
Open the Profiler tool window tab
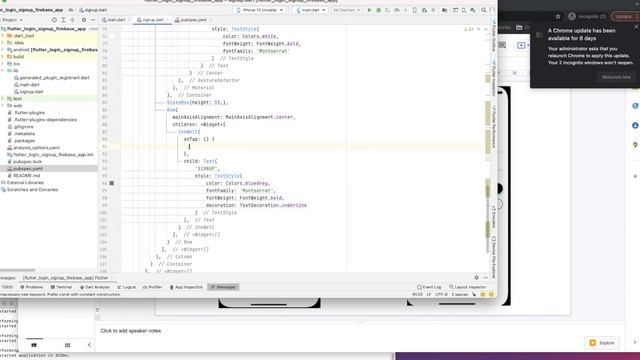(x=152, y=287)
